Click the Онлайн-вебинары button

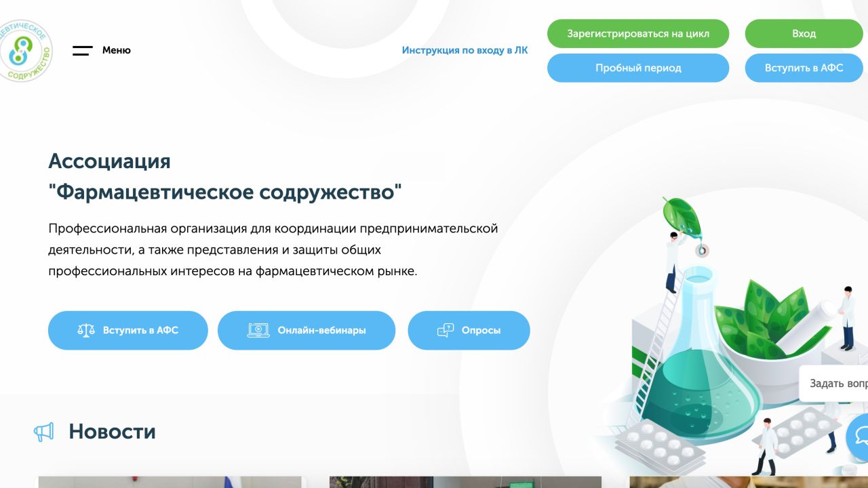[x=307, y=330]
